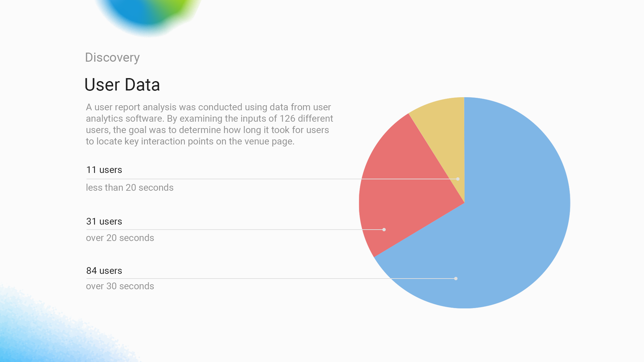The image size is (644, 362).
Task: Select the "84 users" label
Action: click(x=104, y=271)
